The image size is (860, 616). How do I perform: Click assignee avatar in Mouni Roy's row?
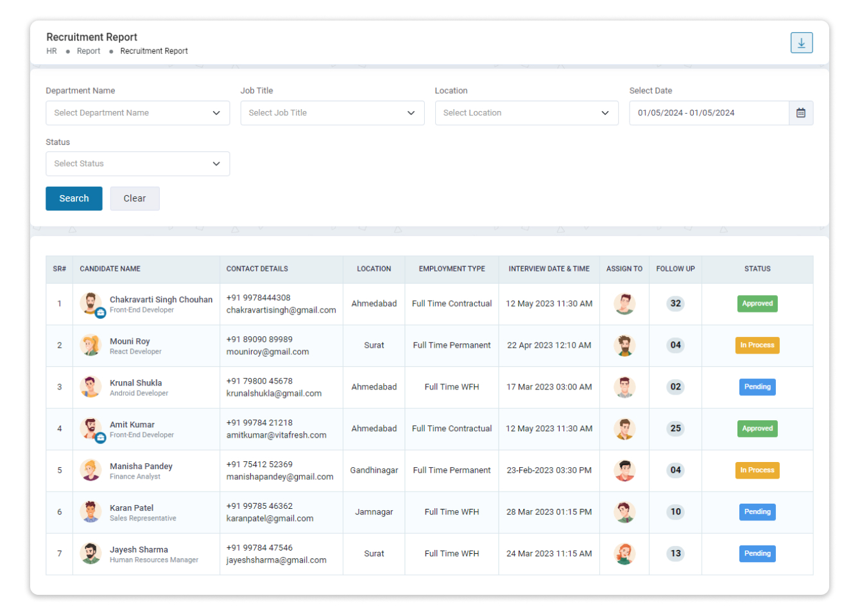tap(624, 345)
